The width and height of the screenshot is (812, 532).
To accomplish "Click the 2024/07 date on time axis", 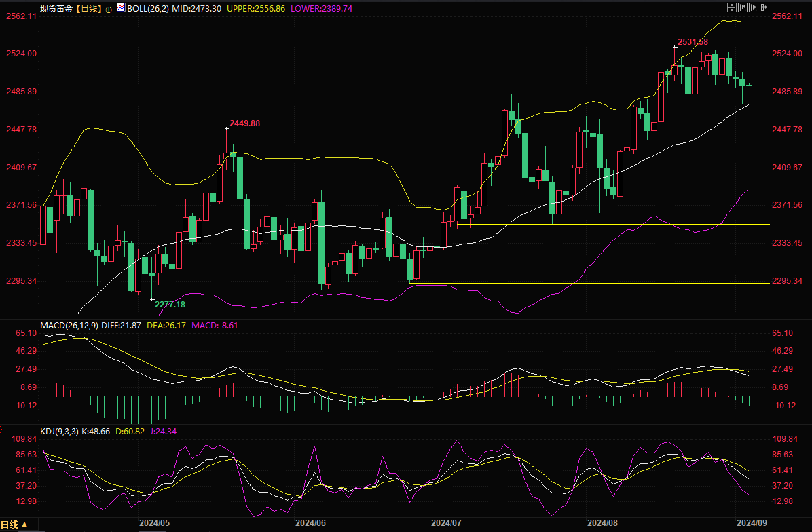I will (x=446, y=523).
